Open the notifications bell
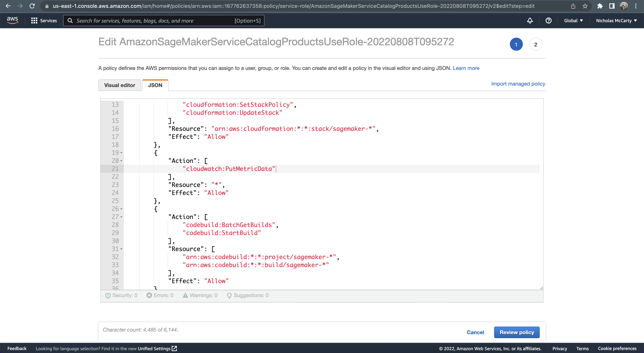This screenshot has width=644, height=353. coord(530,21)
